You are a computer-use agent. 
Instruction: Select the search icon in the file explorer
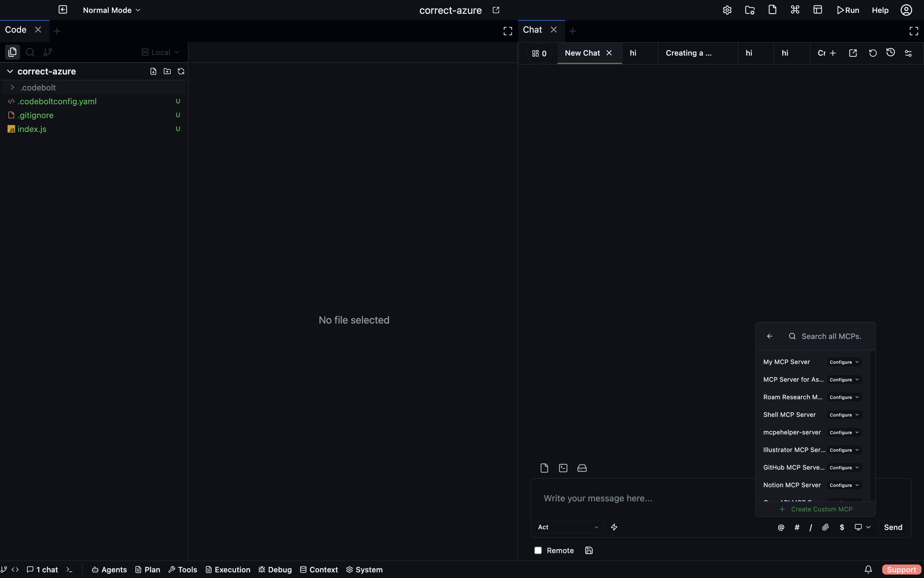[30, 52]
